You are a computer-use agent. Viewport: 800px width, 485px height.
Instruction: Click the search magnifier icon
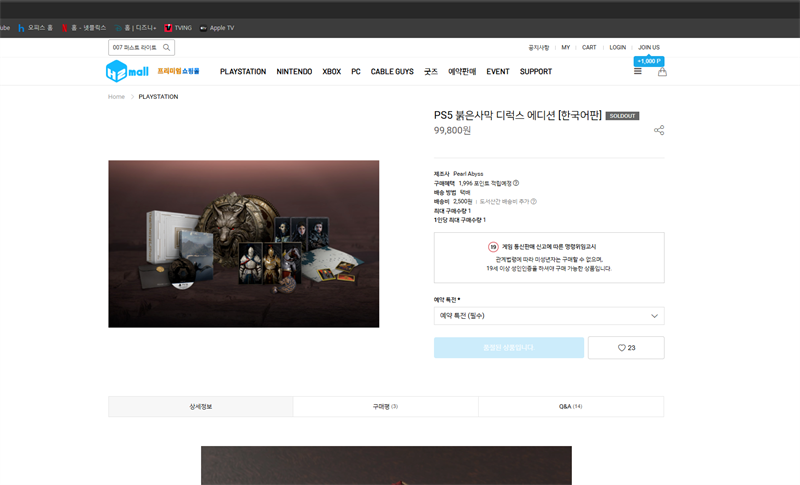(x=166, y=47)
